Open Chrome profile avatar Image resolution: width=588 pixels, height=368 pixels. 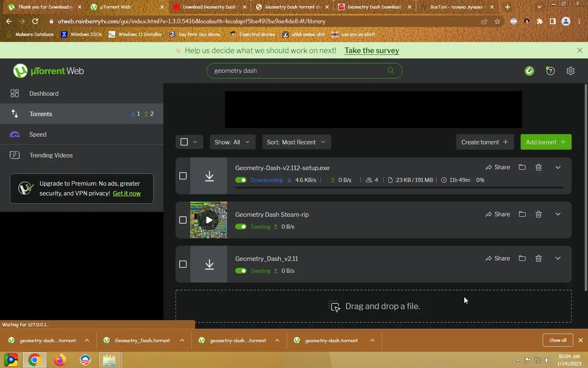566,21
